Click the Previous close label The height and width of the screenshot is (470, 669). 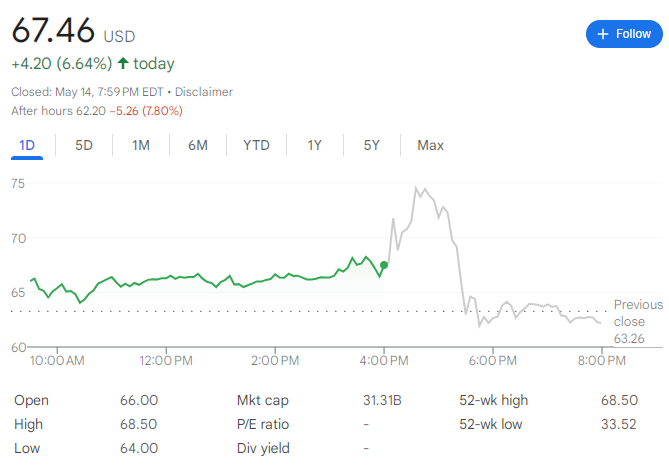(x=638, y=313)
